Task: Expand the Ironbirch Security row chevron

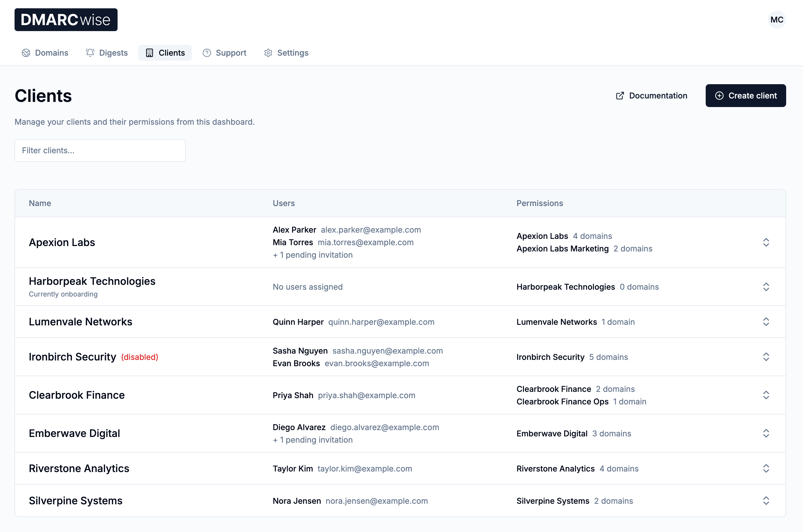Action: point(766,356)
